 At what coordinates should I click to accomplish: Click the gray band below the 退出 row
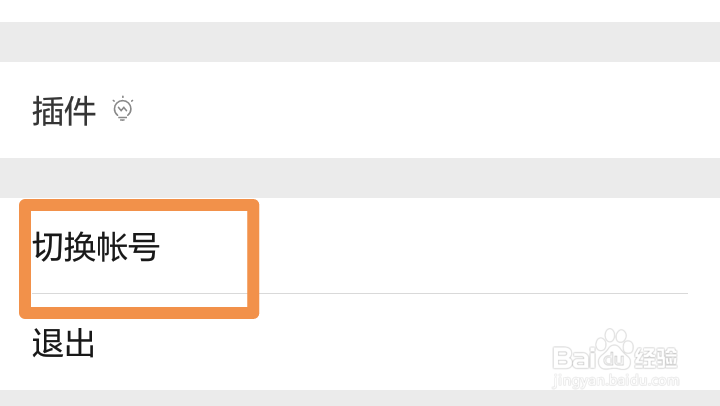click(x=360, y=398)
